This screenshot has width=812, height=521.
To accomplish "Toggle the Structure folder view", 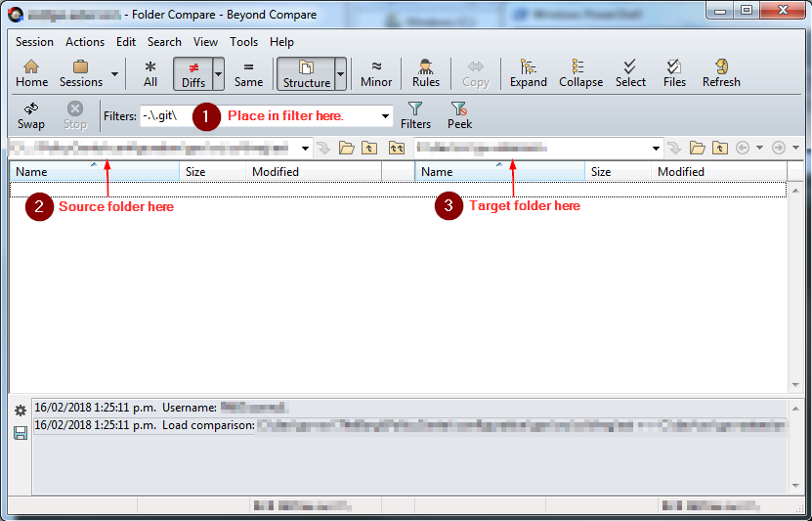I will click(x=306, y=74).
